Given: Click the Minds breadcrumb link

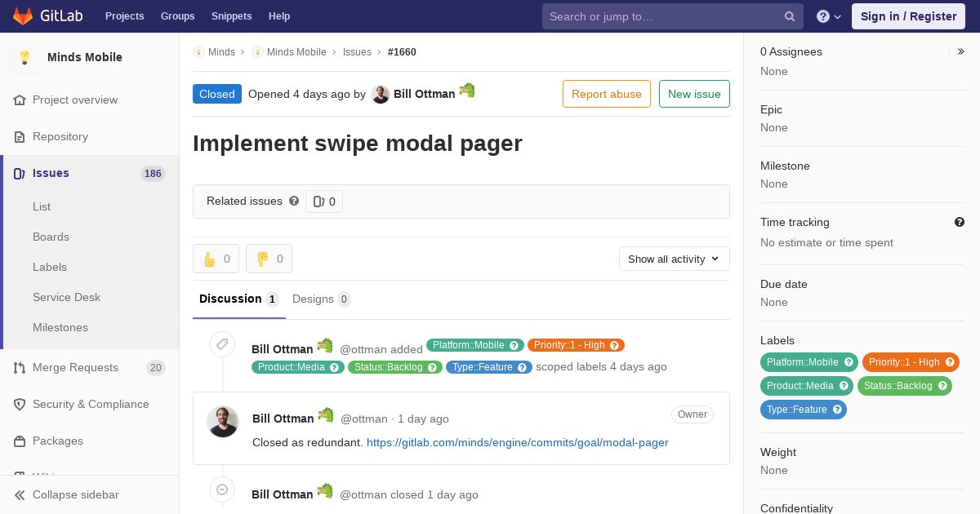Looking at the screenshot, I should pos(221,51).
